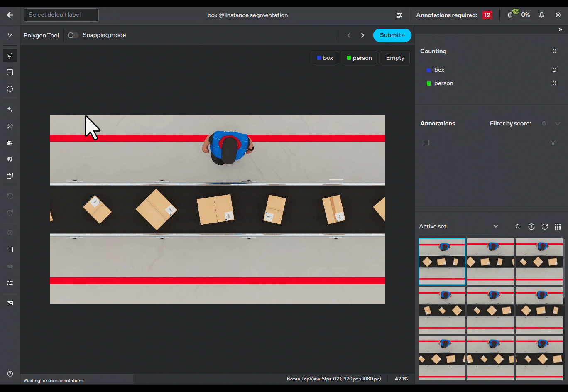Click the disabled circular icon below redo
The width and height of the screenshot is (568, 392).
(10, 233)
